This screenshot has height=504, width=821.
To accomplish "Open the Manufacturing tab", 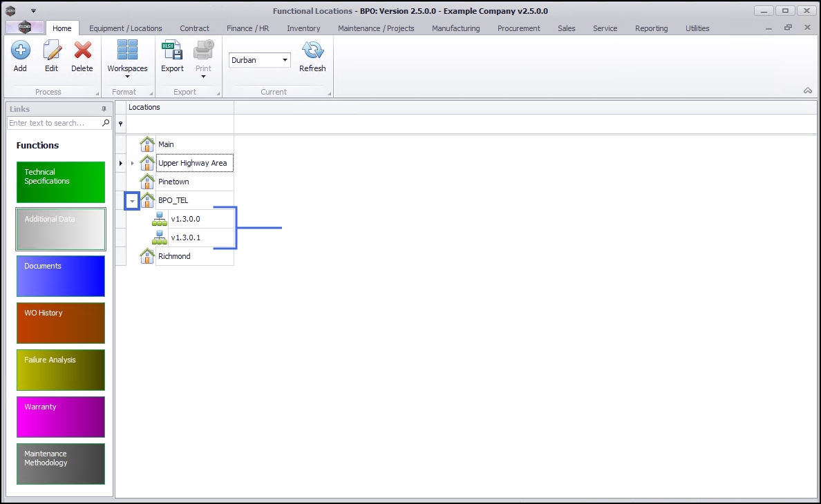I will click(455, 28).
